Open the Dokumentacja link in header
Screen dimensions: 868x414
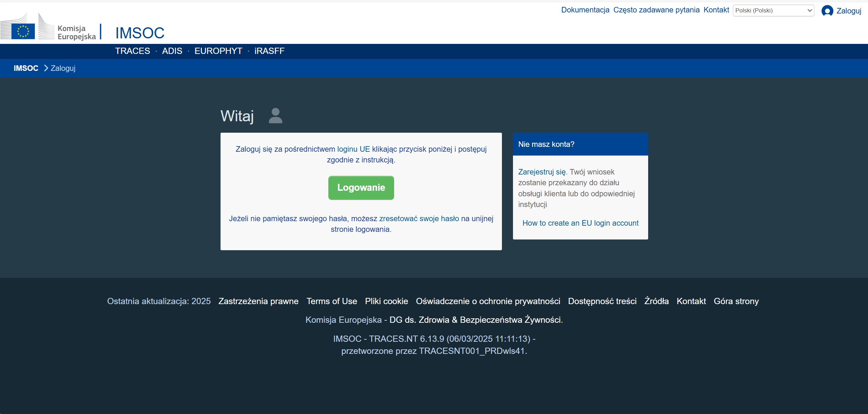[x=585, y=10]
